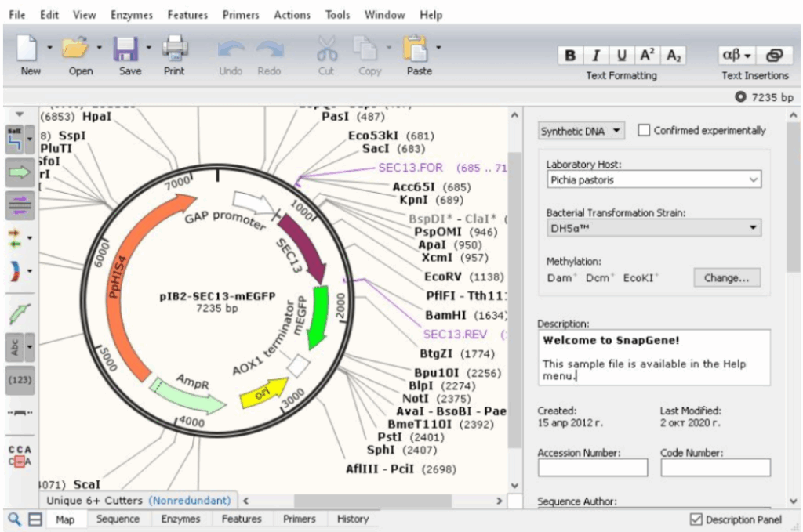
Task: Expand the Laboratory Host combo box
Action: pyautogui.click(x=754, y=180)
